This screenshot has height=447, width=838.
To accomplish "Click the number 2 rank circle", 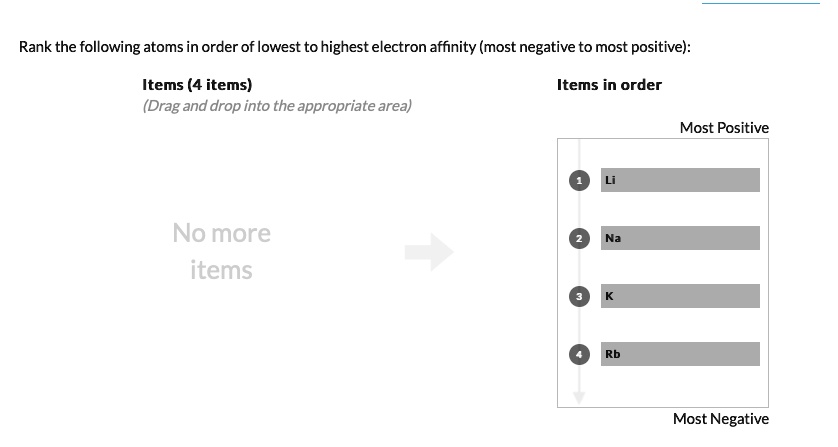I will [x=579, y=238].
